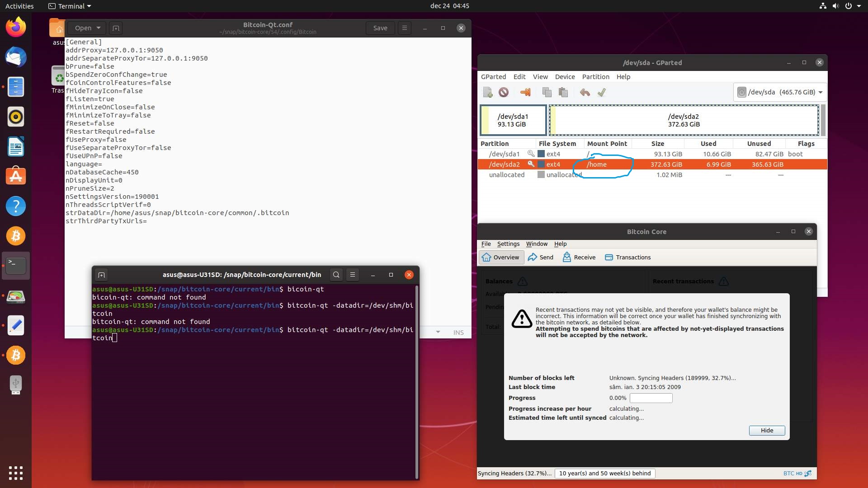
Task: Click Balances warning triangle icon
Action: (522, 282)
